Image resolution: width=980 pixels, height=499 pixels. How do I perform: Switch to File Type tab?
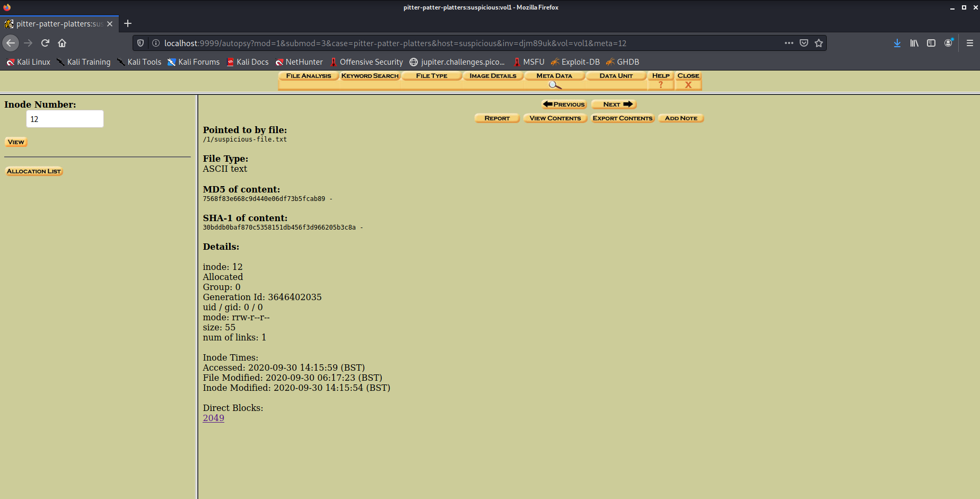coord(432,76)
